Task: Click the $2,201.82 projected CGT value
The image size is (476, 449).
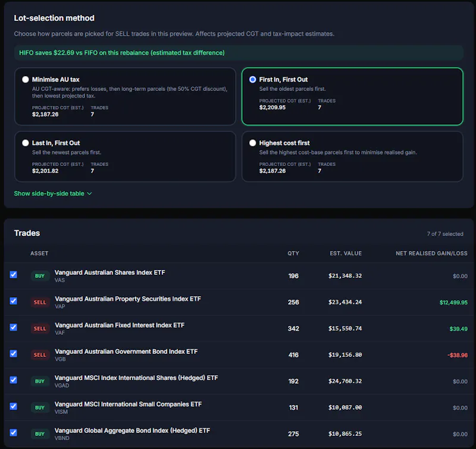Action: tap(45, 171)
